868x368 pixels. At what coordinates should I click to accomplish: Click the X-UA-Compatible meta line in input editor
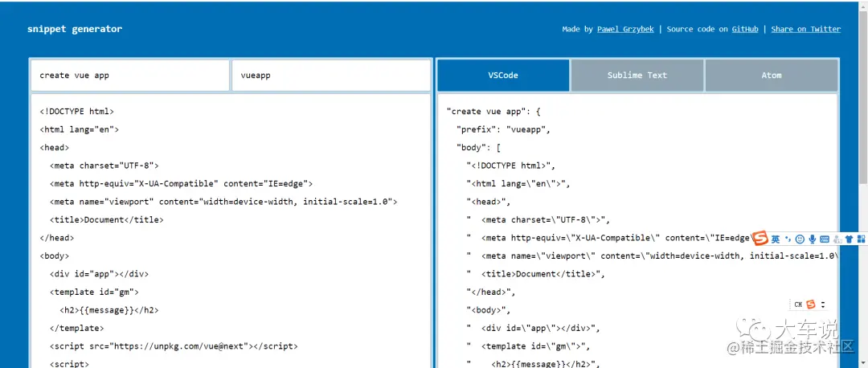point(181,184)
